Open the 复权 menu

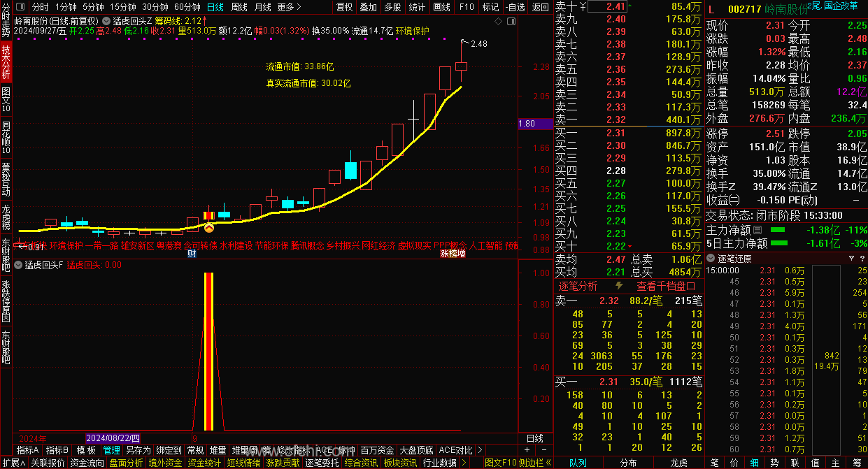tap(345, 7)
